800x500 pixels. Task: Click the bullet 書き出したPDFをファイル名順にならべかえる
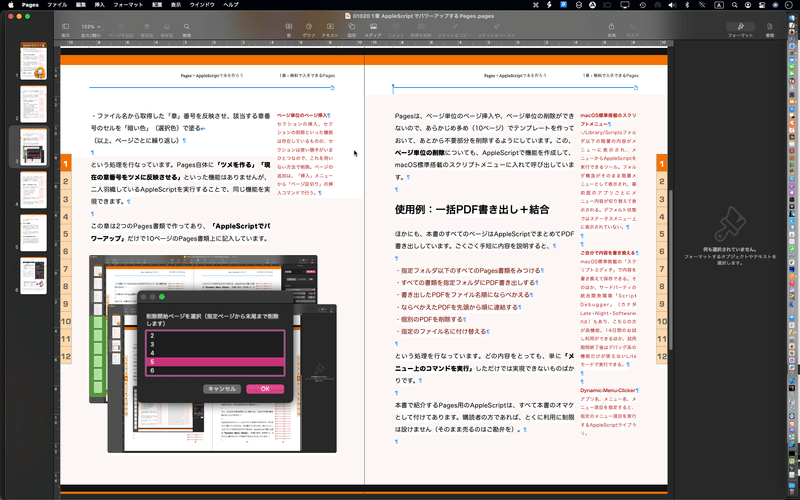[x=463, y=295]
